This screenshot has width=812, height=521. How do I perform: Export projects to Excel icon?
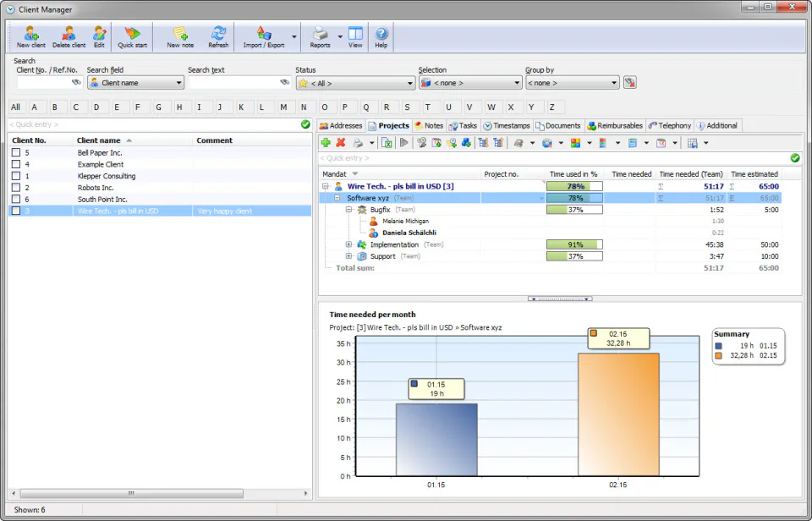[x=387, y=143]
